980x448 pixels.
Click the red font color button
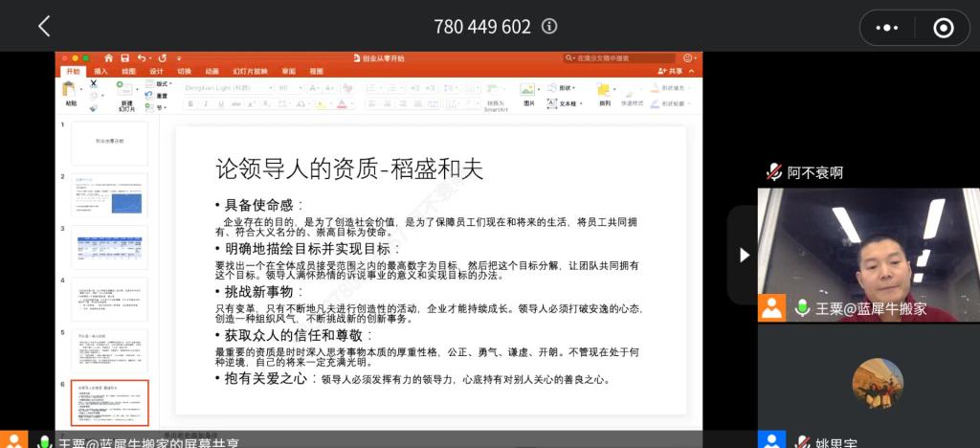pyautogui.click(x=343, y=103)
